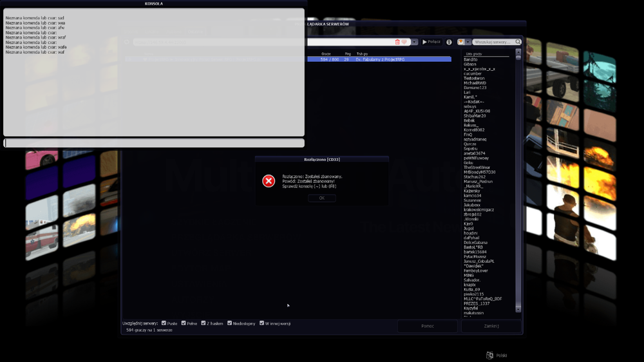Click the red error icon in dialog
Image resolution: width=644 pixels, height=362 pixels.
pyautogui.click(x=269, y=181)
